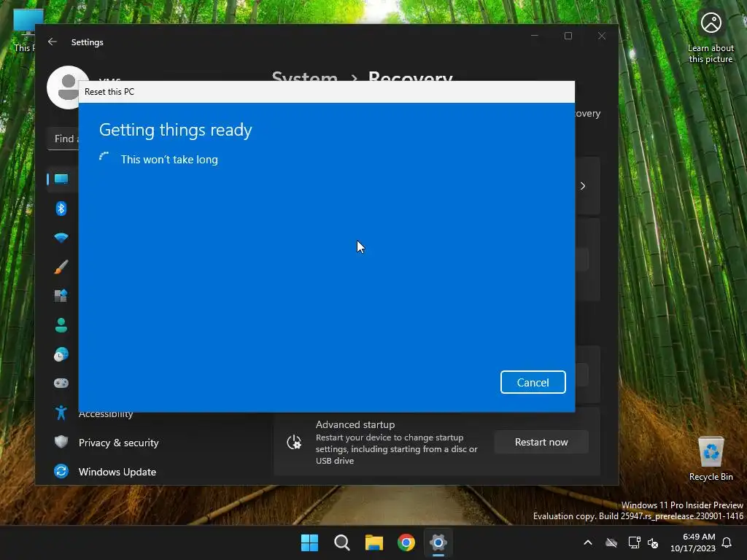Click the Advanced startup heading text
The image size is (747, 560).
(355, 424)
